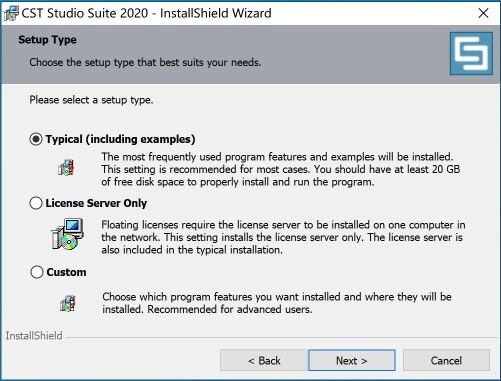Select the License Server Only radio button
Screen dimensions: 501x381
[36, 203]
